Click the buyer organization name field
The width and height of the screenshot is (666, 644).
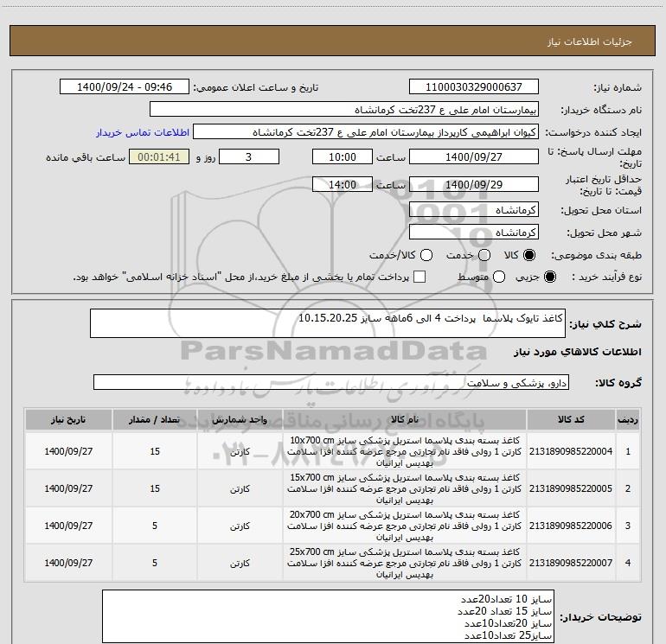344,110
